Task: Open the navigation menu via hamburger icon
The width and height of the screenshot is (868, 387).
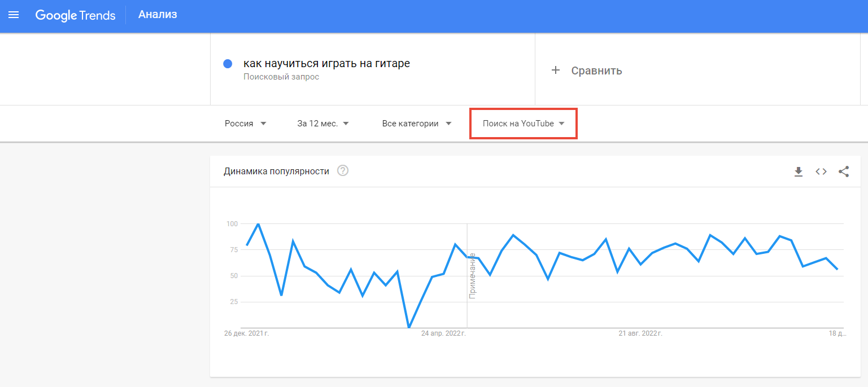Action: (x=14, y=16)
